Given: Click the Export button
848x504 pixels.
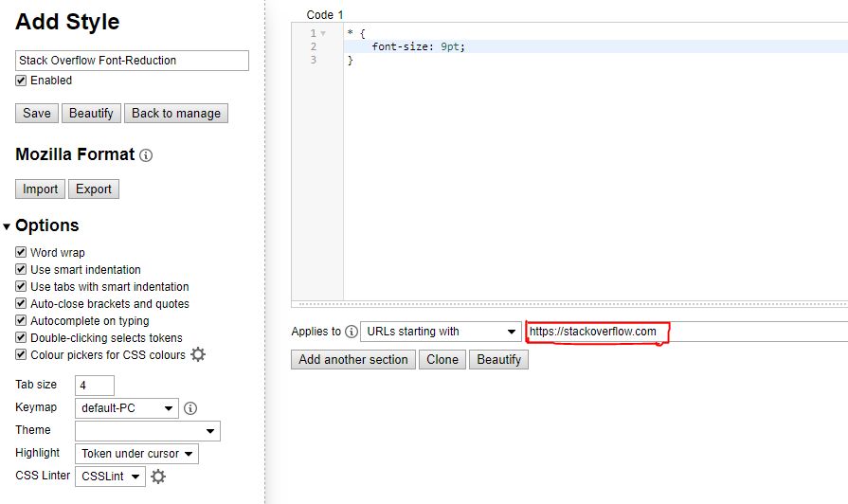Looking at the screenshot, I should coord(94,189).
